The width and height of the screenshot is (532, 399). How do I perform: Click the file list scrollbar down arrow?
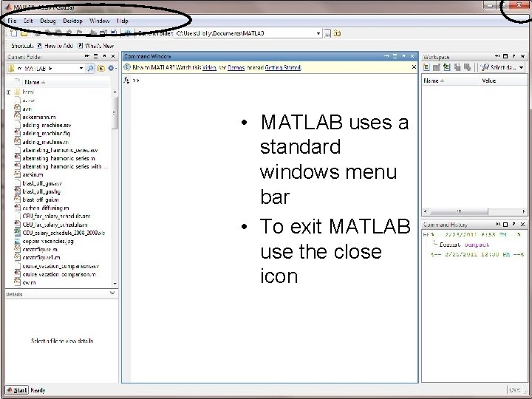pos(115,283)
